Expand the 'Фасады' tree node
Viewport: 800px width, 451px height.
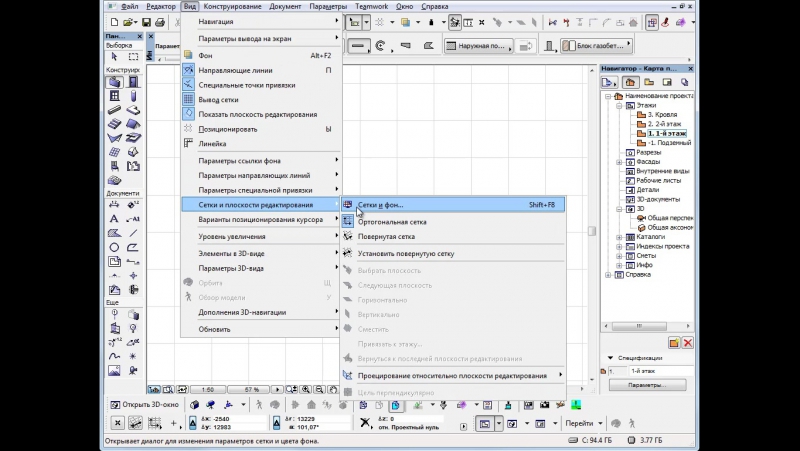pyautogui.click(x=619, y=161)
